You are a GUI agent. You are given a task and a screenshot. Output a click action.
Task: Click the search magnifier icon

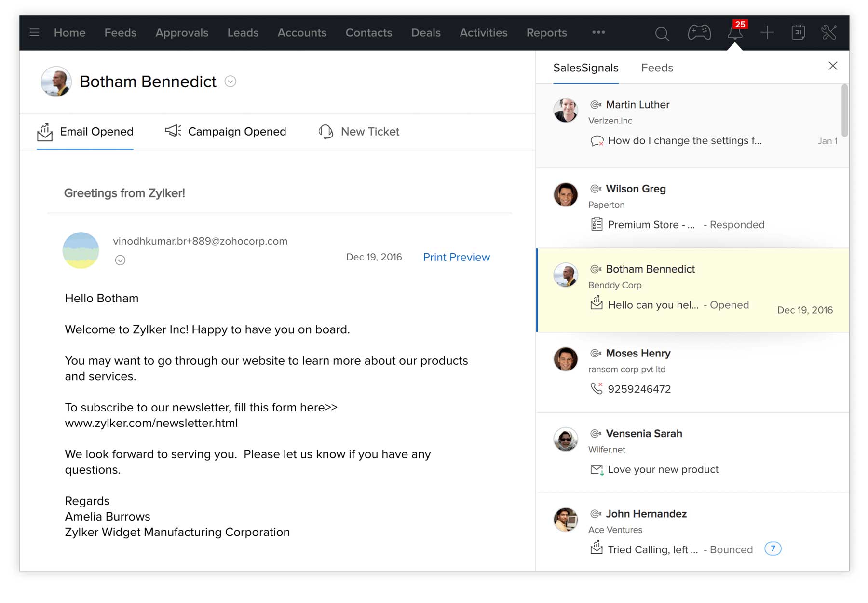(x=662, y=33)
